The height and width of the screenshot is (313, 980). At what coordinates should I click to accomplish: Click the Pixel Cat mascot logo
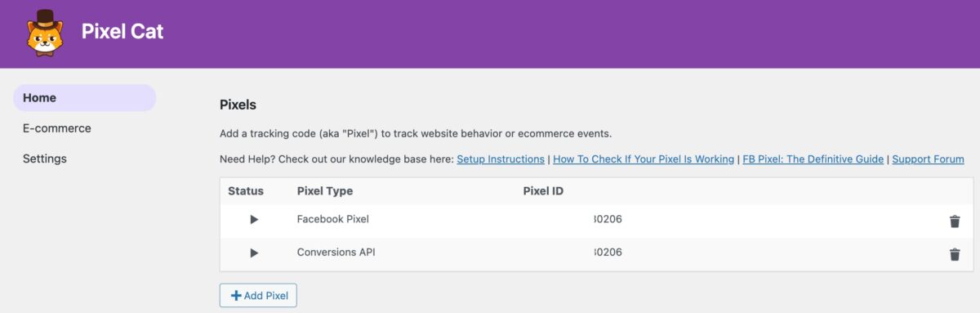(x=44, y=33)
